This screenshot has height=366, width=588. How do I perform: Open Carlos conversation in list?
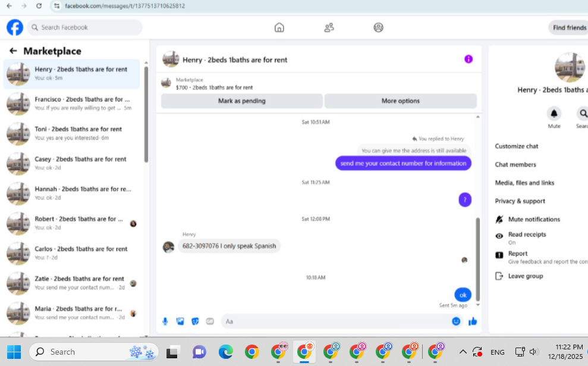(71, 253)
